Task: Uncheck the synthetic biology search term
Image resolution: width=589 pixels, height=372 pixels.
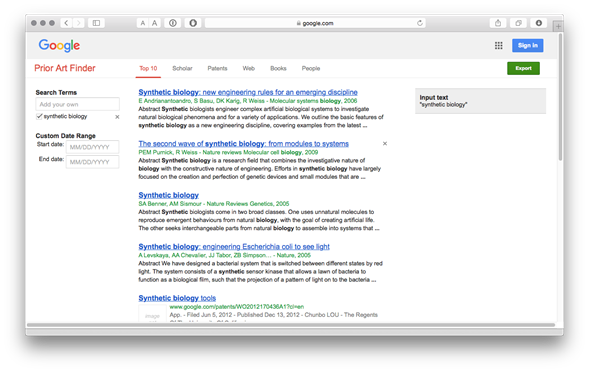Action: click(39, 116)
